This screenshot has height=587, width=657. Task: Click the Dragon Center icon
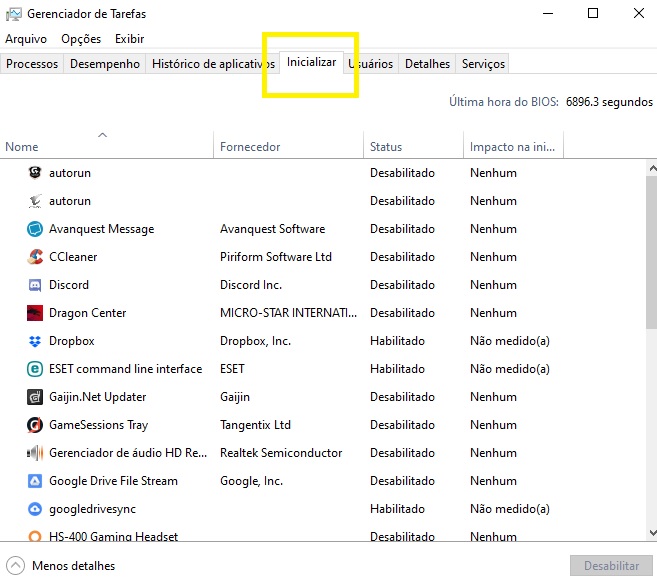[x=35, y=313]
